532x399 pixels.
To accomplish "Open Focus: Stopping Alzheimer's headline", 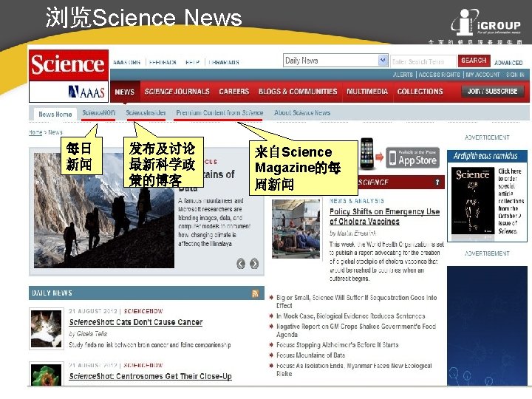I will click(337, 345).
